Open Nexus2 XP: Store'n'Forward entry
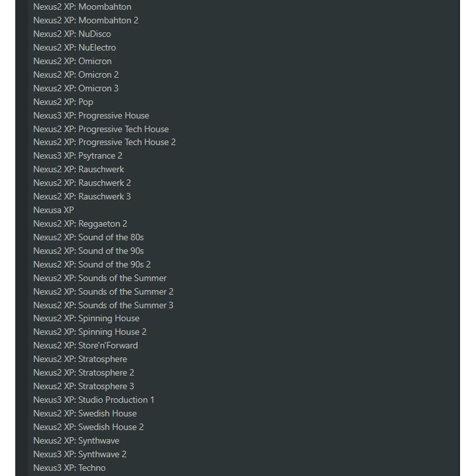The height and width of the screenshot is (476, 476). pos(86,345)
